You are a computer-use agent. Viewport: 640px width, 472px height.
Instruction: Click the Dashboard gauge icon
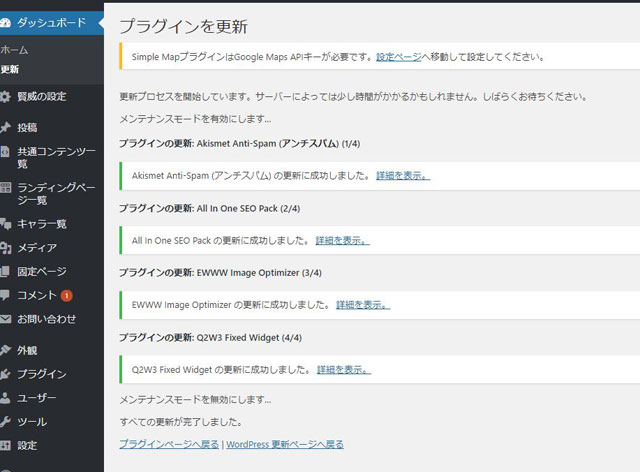click(x=5, y=23)
